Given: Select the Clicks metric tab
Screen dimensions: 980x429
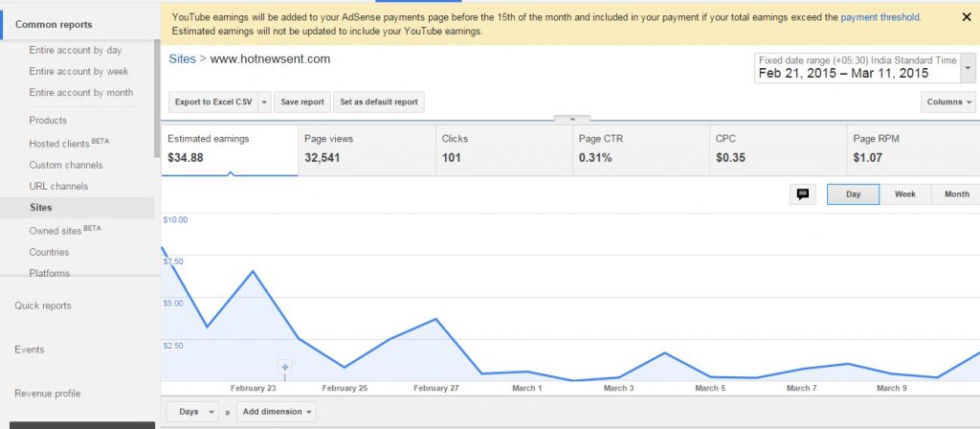Looking at the screenshot, I should (503, 149).
